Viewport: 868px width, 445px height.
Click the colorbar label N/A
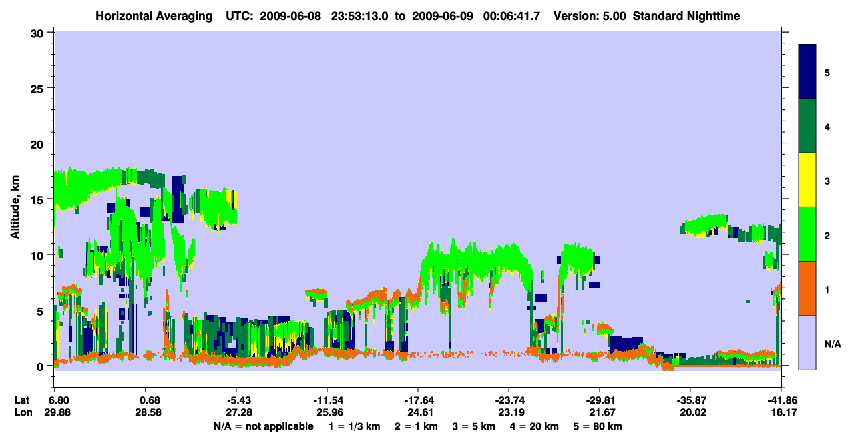832,344
